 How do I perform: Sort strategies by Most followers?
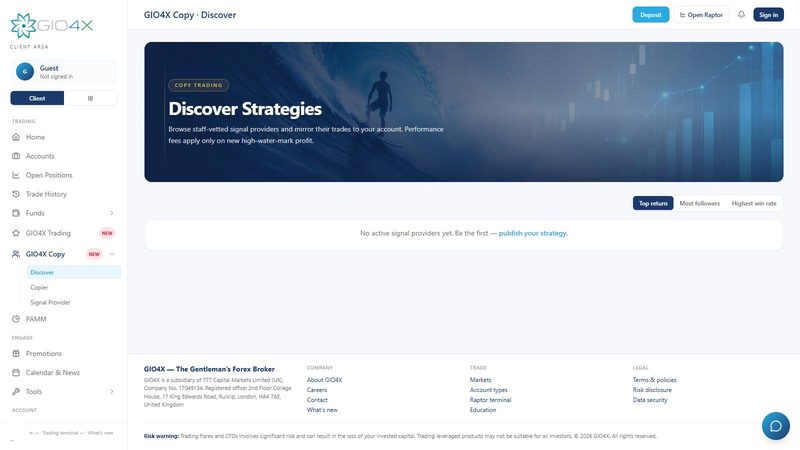click(x=699, y=203)
